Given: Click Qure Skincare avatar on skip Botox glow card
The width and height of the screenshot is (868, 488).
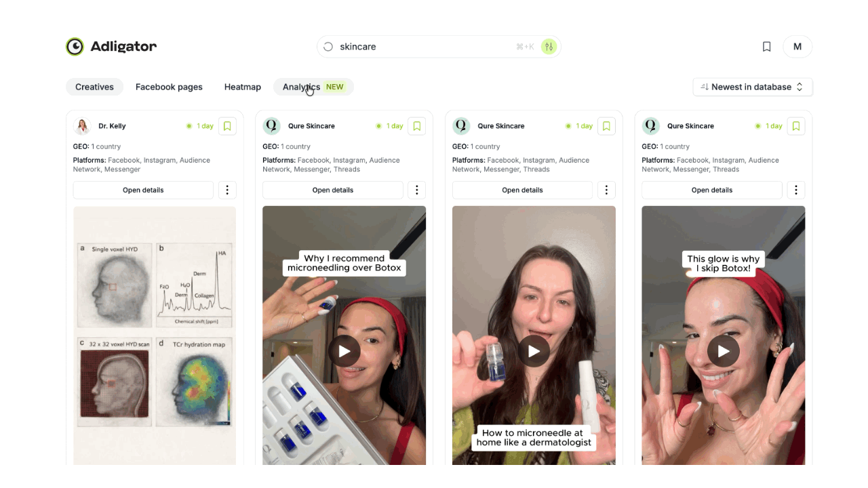Looking at the screenshot, I should (650, 126).
